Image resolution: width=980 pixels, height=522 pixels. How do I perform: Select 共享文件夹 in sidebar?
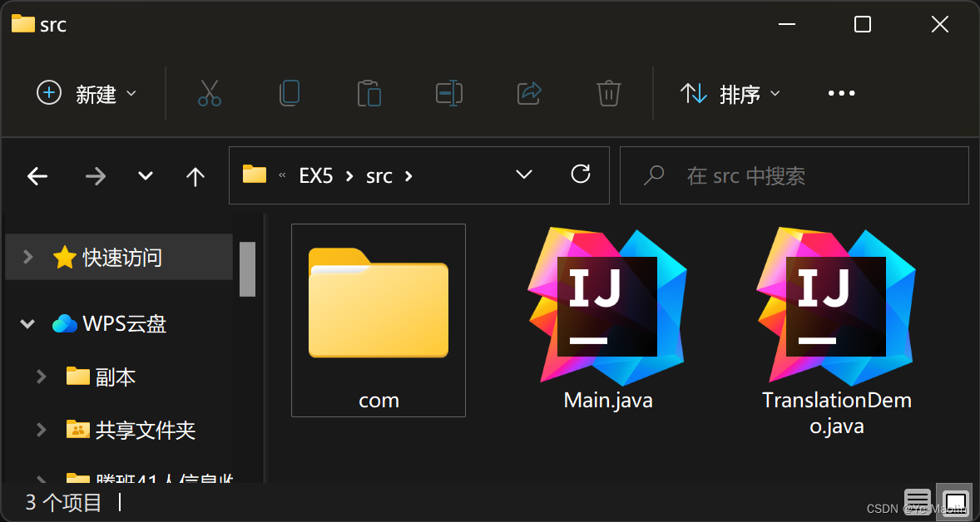[131, 430]
